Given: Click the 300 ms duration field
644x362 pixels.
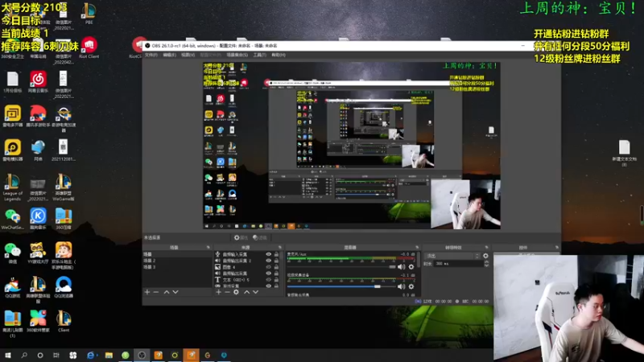Looking at the screenshot, I should [x=458, y=264].
